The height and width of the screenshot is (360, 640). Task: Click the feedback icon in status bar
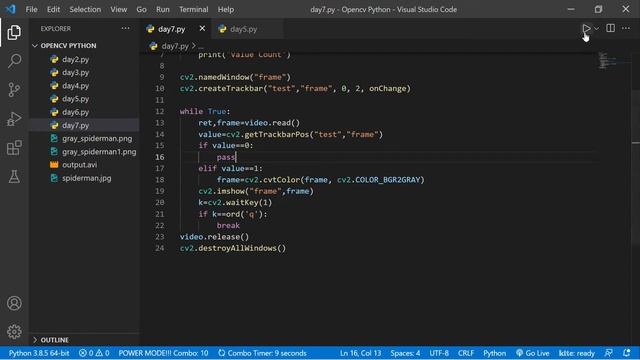[609, 353]
